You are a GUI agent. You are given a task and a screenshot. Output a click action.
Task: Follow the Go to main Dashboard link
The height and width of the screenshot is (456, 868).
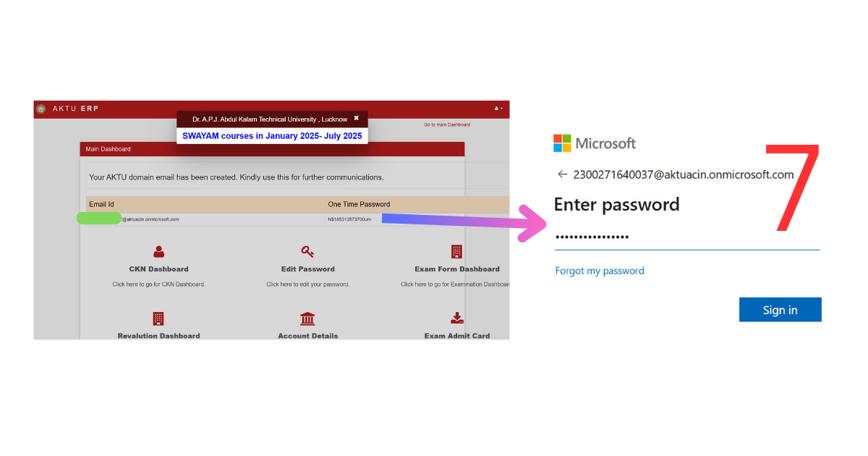click(447, 124)
